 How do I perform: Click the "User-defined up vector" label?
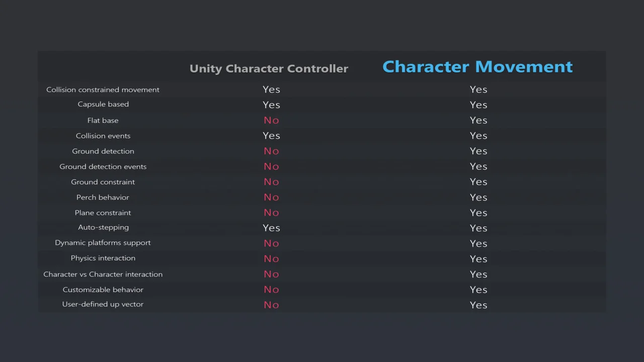(103, 304)
